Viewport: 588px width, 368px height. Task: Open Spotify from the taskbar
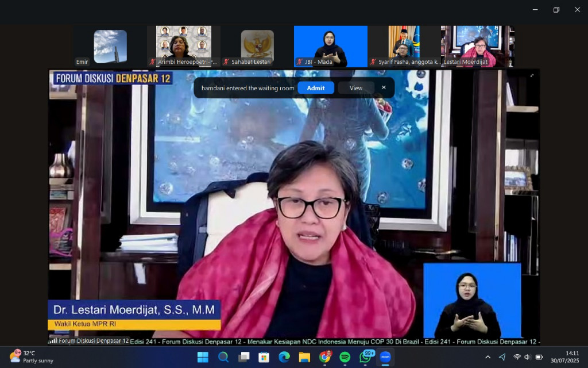tap(345, 357)
